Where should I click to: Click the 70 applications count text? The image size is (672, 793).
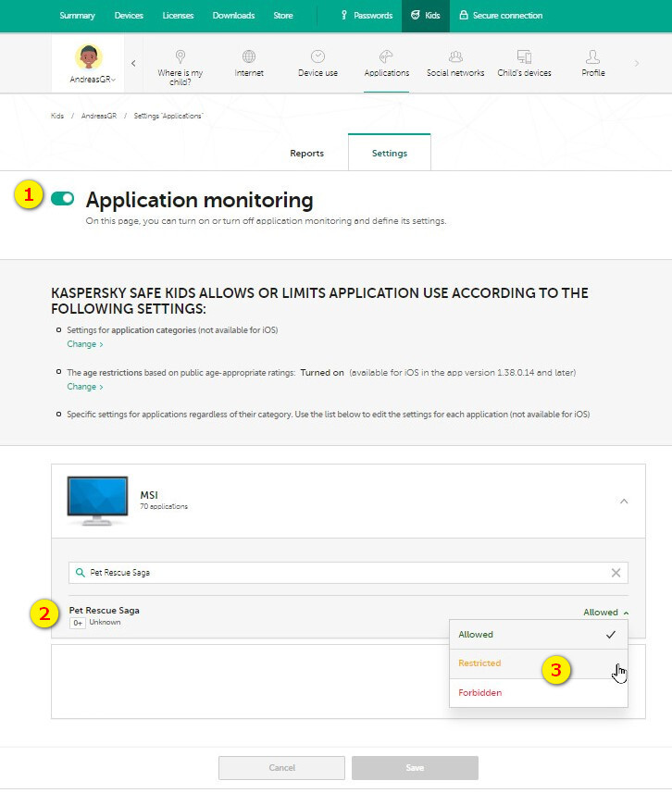pyautogui.click(x=164, y=506)
